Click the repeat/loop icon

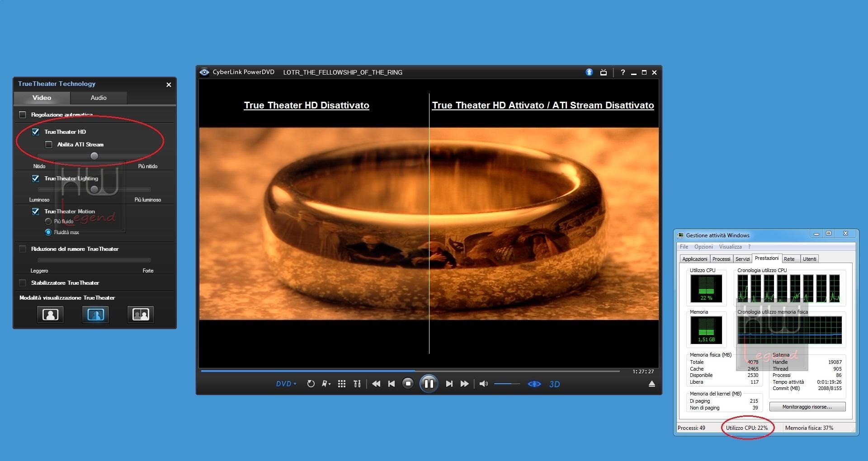point(311,384)
